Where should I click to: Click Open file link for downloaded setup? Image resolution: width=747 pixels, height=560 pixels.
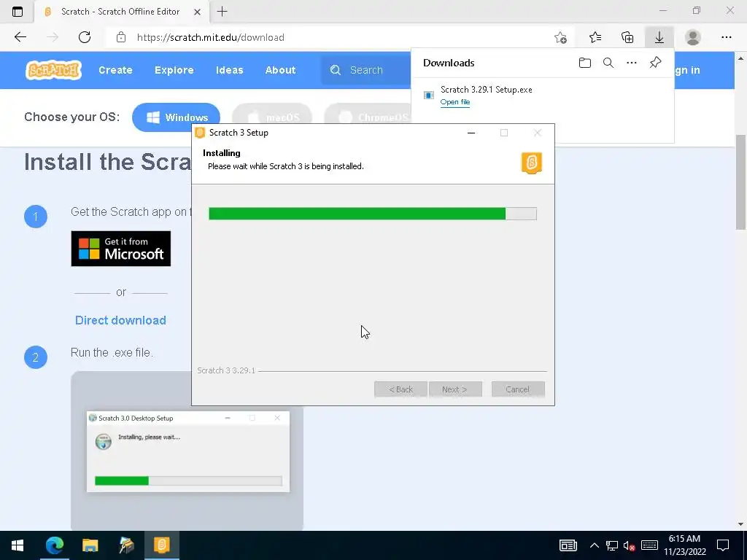pyautogui.click(x=455, y=102)
